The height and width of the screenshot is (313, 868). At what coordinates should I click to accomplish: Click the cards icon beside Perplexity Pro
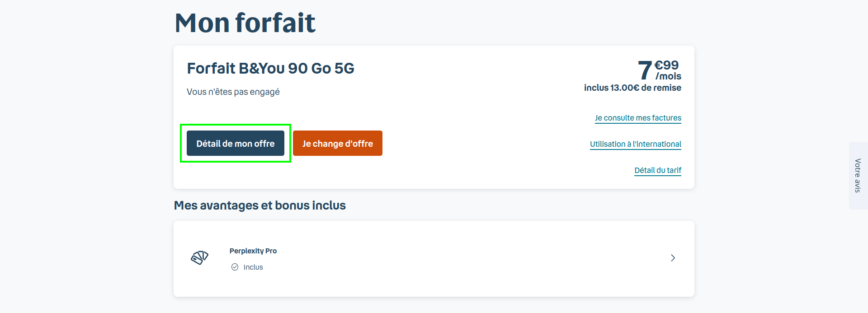tap(199, 258)
